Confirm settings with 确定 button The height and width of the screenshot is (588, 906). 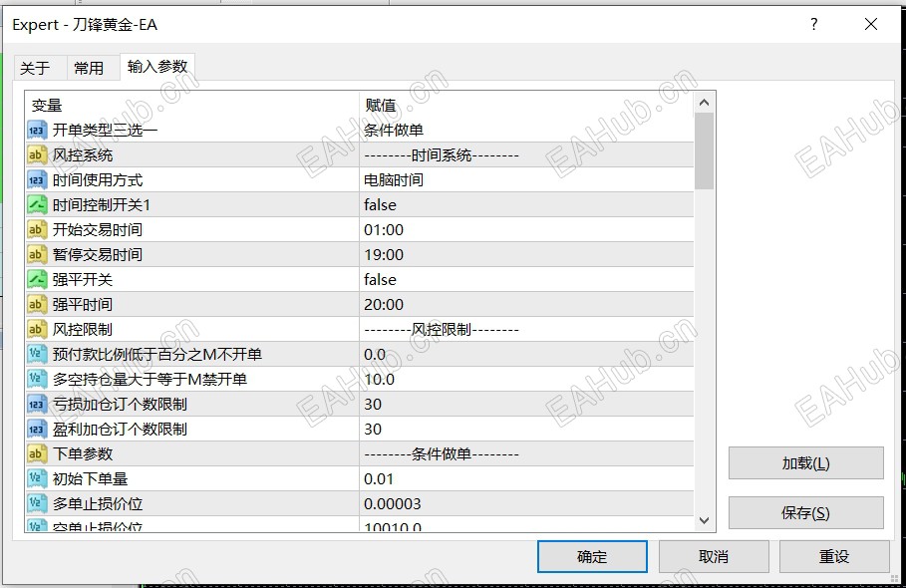(592, 557)
